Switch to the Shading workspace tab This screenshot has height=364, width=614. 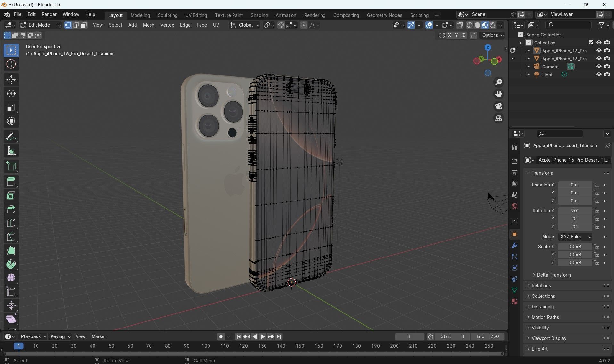click(259, 15)
